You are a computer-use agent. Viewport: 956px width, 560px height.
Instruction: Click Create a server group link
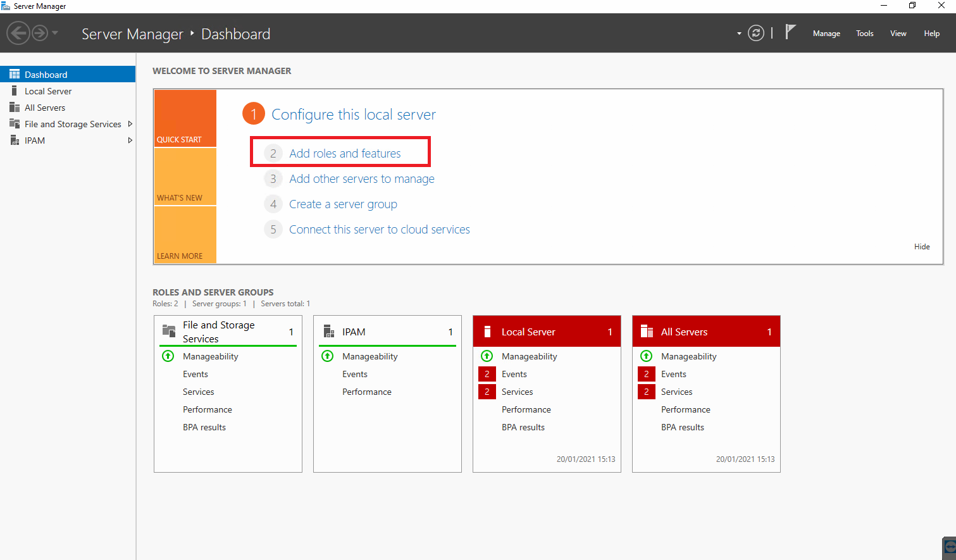coord(343,204)
